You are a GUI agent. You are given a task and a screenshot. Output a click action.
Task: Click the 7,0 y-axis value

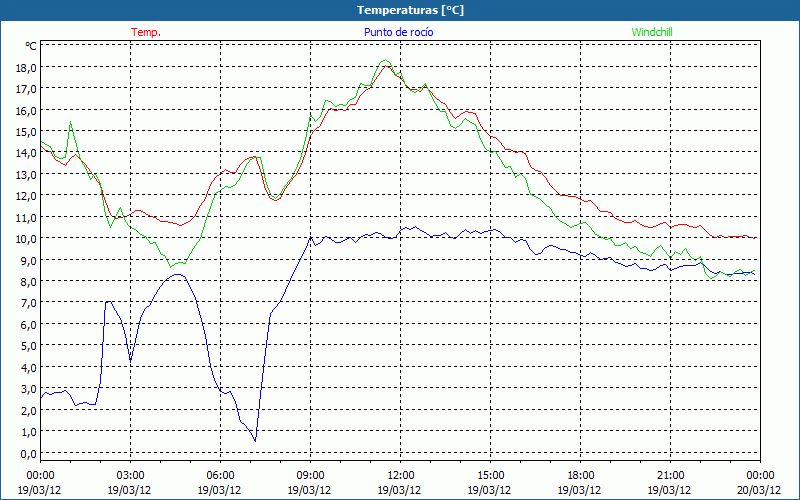pos(29,303)
